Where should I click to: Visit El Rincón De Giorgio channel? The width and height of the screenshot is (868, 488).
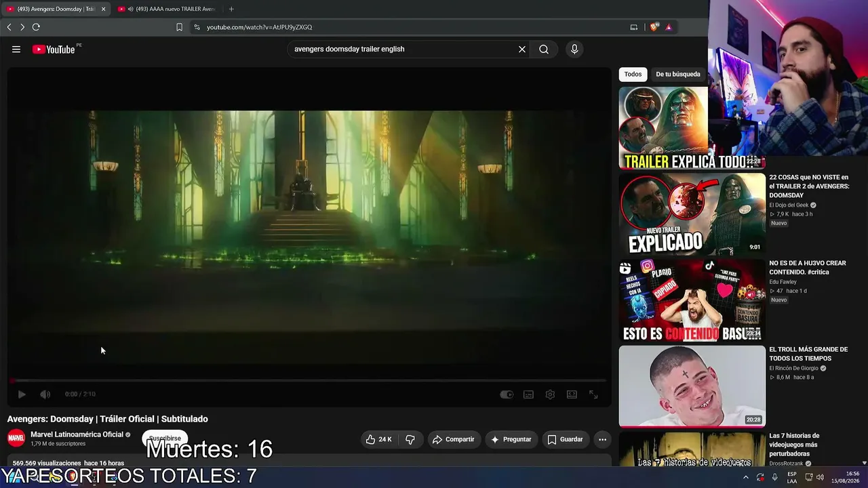pyautogui.click(x=794, y=368)
